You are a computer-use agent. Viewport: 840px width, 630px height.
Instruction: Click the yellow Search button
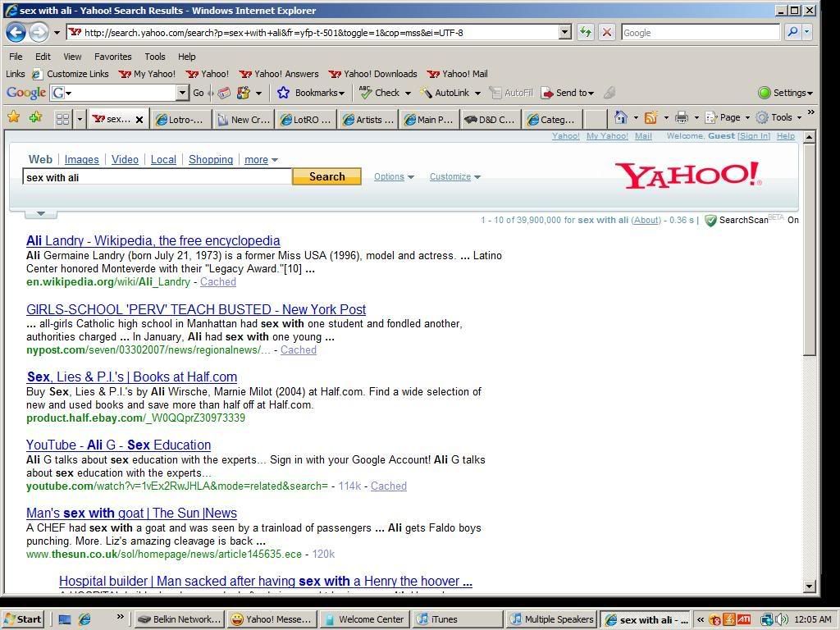(x=326, y=176)
